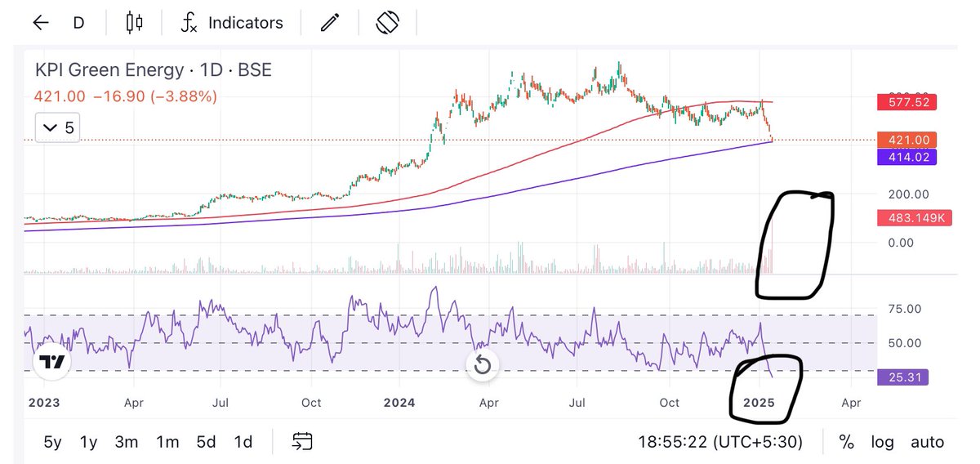The height and width of the screenshot is (464, 980).
Task: Open the candlestick chart type selector
Action: pyautogui.click(x=135, y=23)
